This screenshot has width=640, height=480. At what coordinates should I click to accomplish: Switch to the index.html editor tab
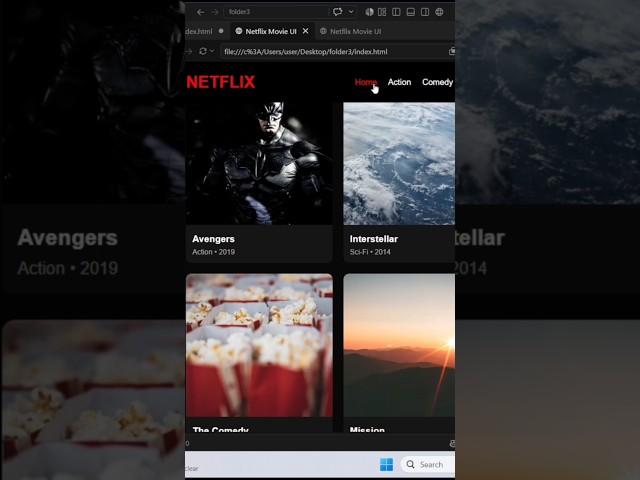(x=204, y=31)
